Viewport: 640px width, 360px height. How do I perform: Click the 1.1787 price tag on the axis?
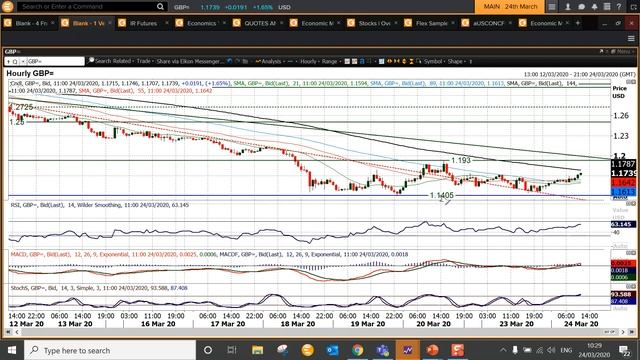pyautogui.click(x=623, y=164)
